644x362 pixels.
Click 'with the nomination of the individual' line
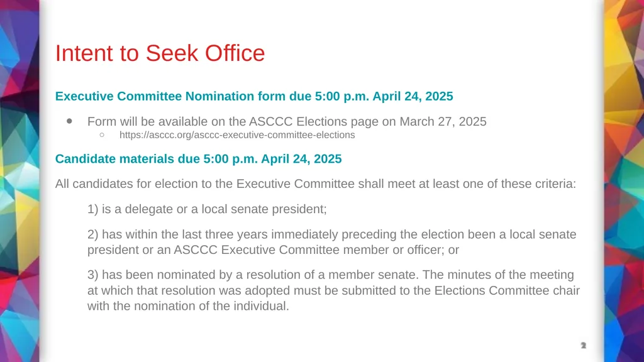coord(188,306)
